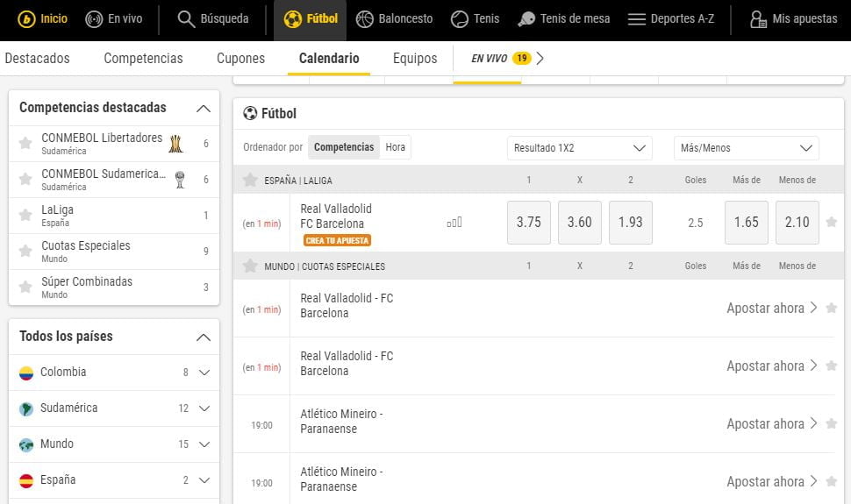This screenshot has width=851, height=504.
Task: Favorite Cuotas Especiales in the sidebar
Action: pos(25,252)
